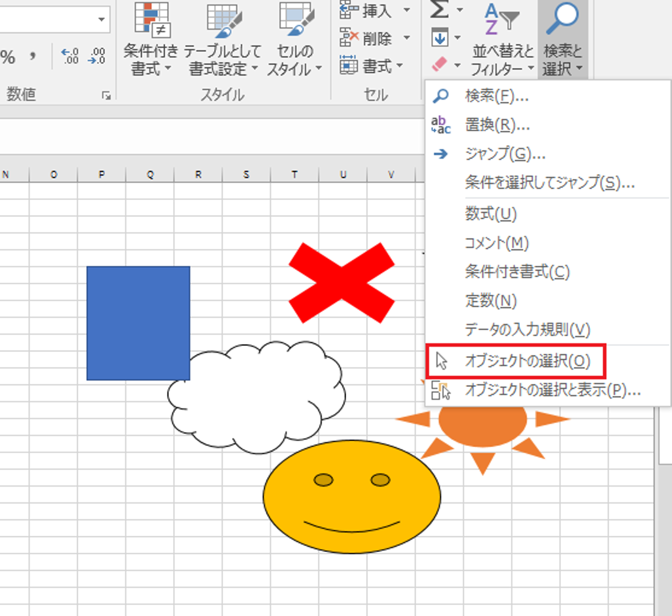Apply percent style (%)
This screenshot has width=672, height=616.
[8, 58]
